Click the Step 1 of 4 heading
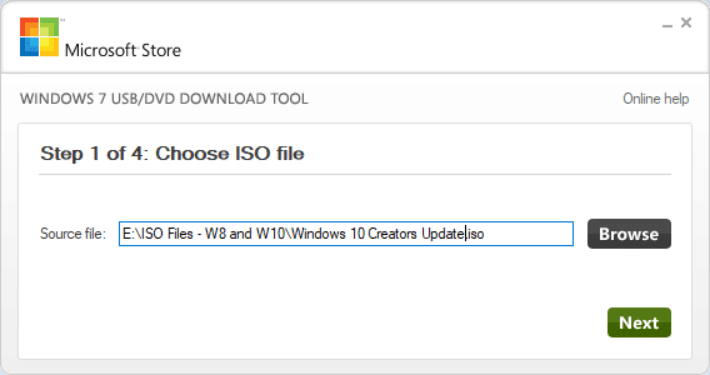The width and height of the screenshot is (710, 375). coord(172,154)
